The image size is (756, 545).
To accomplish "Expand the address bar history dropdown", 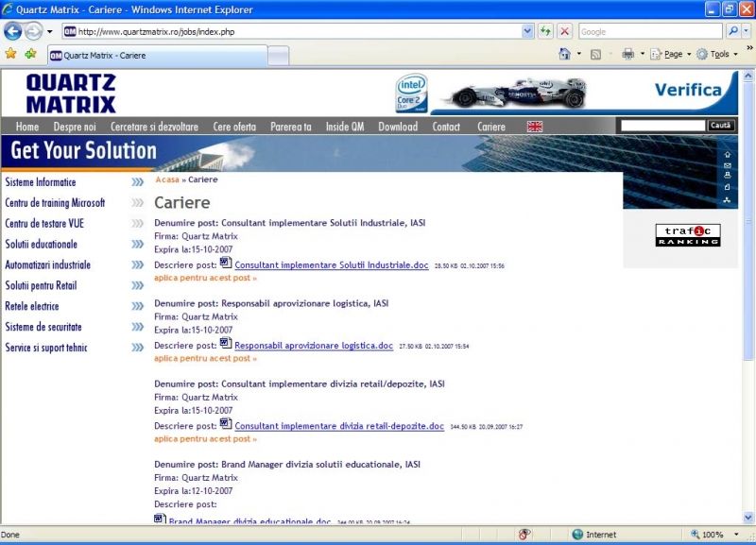I will (527, 31).
